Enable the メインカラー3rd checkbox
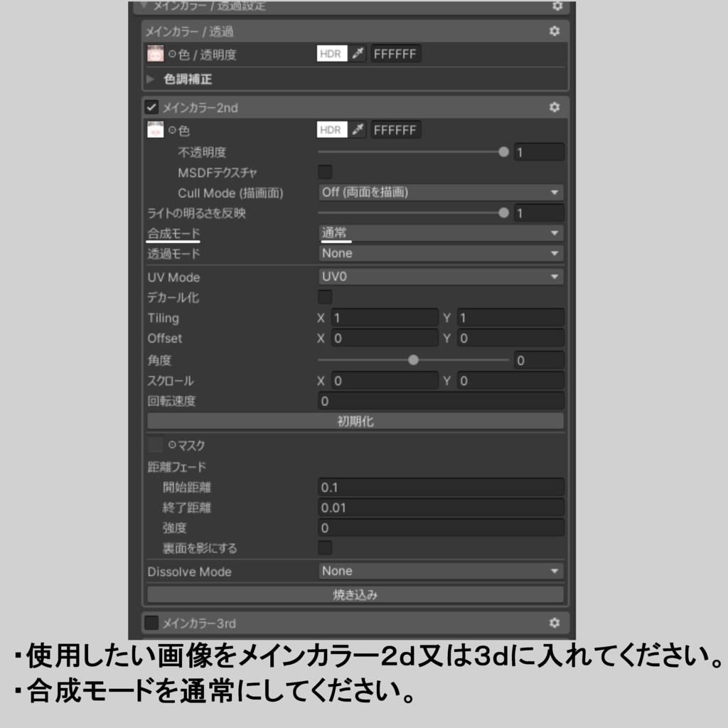 (151, 623)
